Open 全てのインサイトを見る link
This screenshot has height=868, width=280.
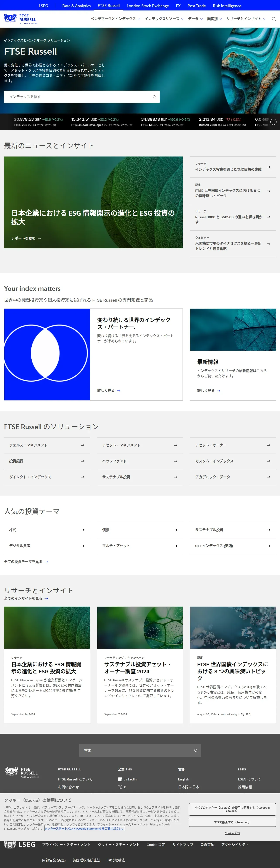click(x=26, y=598)
